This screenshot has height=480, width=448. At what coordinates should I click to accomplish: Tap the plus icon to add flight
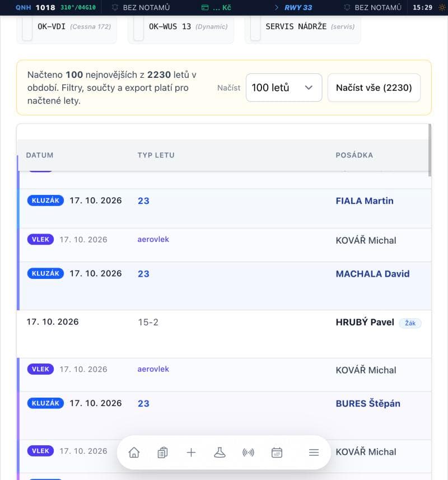tap(191, 452)
